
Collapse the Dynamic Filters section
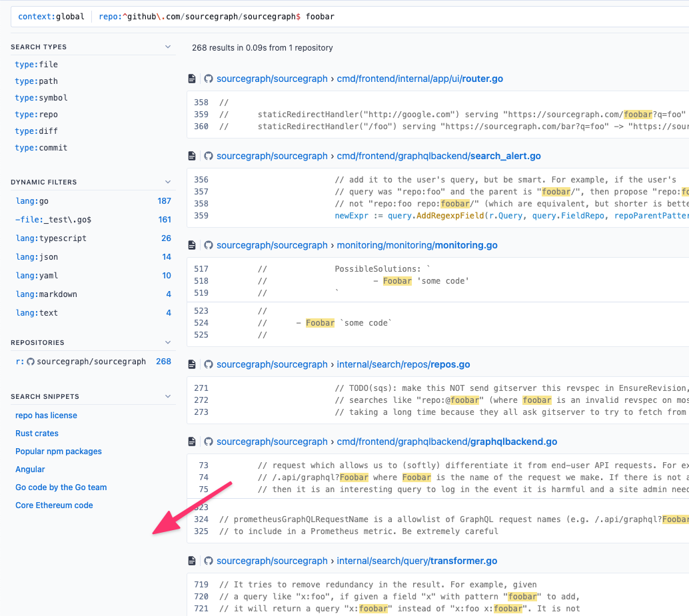168,182
